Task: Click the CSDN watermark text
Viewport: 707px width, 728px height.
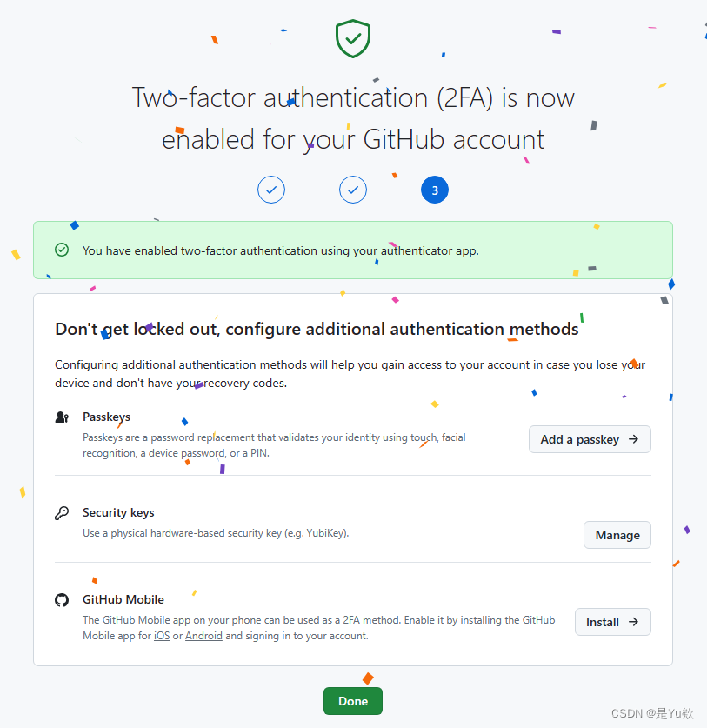Action: coord(650,713)
